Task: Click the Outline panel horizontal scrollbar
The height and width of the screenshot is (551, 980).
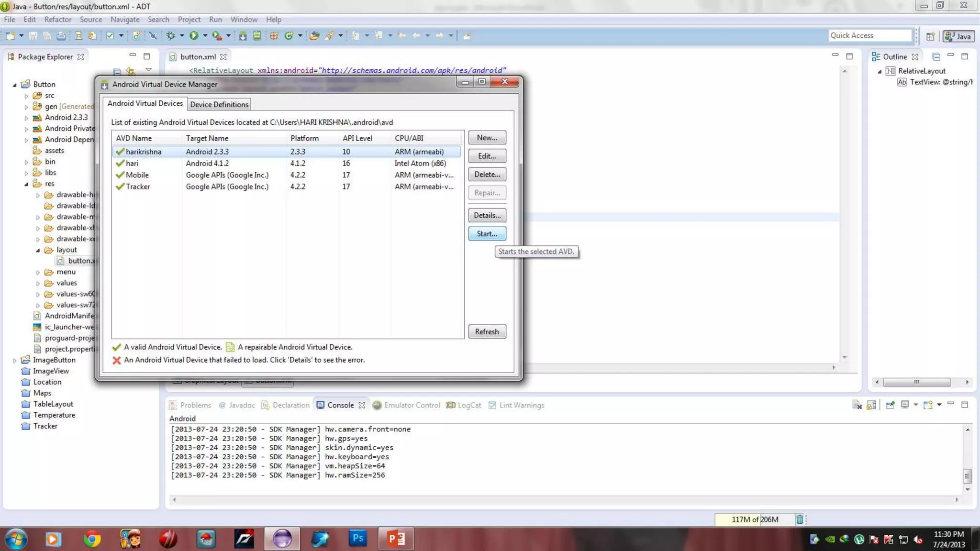Action: click(x=916, y=382)
